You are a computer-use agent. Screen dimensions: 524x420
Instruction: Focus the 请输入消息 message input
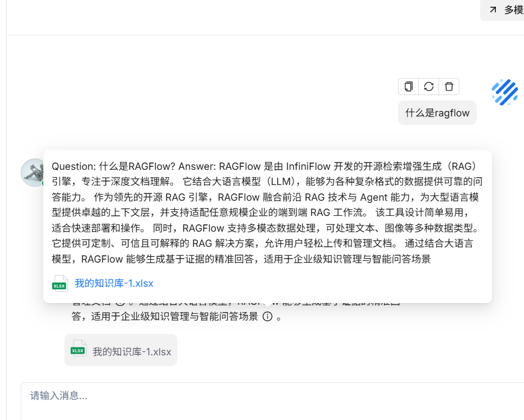pyautogui.click(x=272, y=401)
